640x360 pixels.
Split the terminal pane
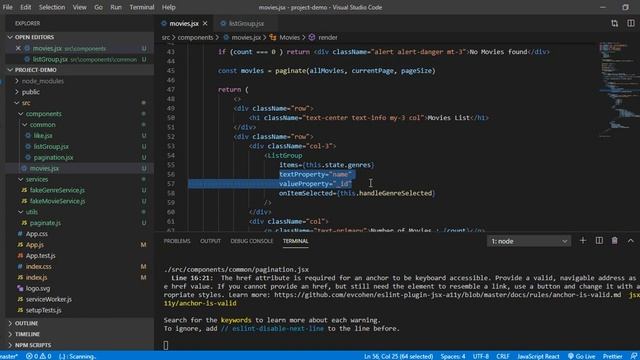[x=599, y=241]
